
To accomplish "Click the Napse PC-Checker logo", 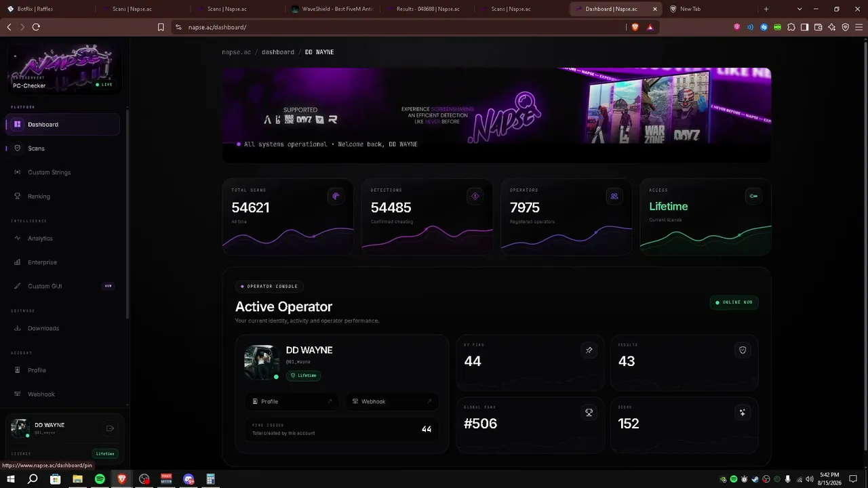I will click(x=64, y=68).
